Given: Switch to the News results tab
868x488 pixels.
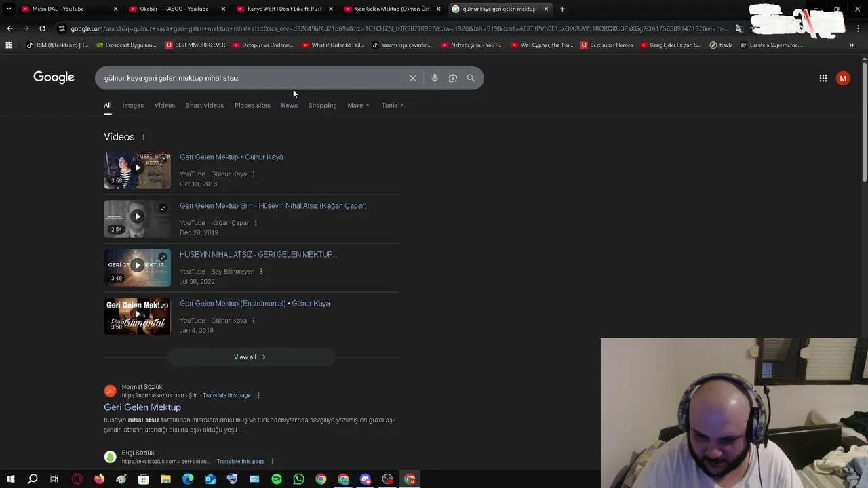Looking at the screenshot, I should (290, 106).
